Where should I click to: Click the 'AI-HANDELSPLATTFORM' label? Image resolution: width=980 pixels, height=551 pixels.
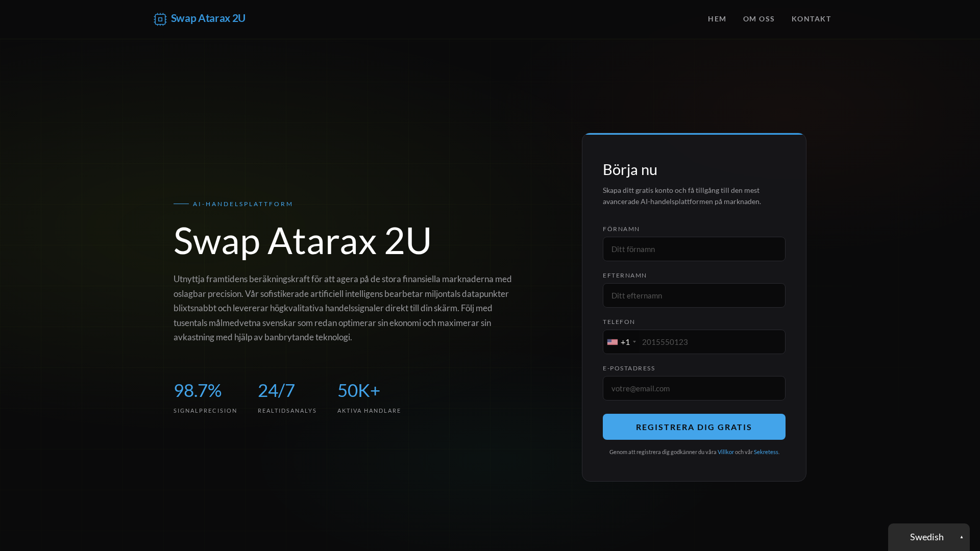(243, 204)
